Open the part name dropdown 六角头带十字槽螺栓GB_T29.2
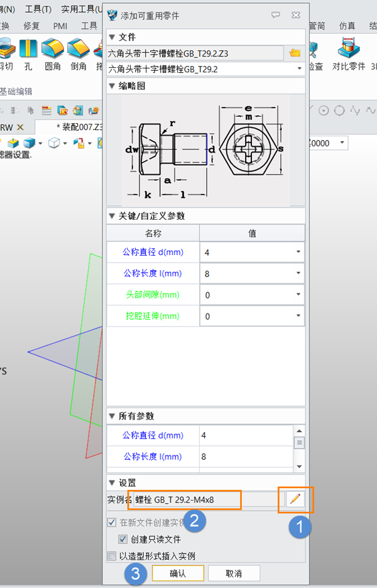 click(x=299, y=68)
